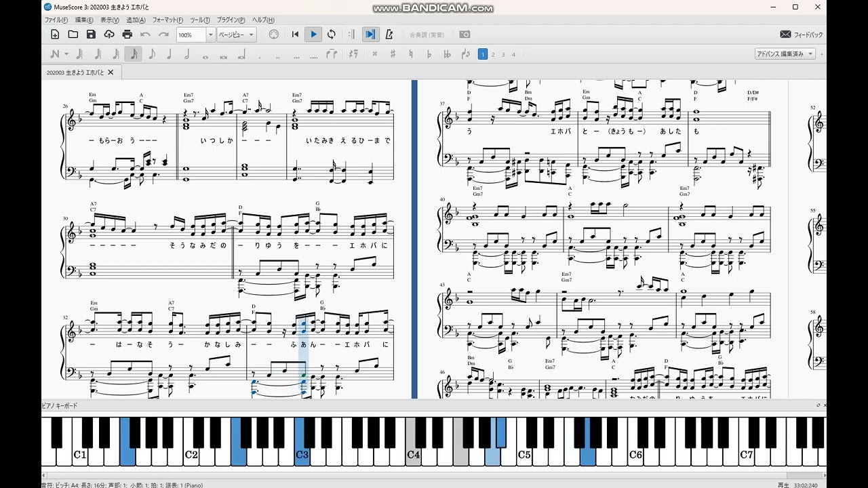The height and width of the screenshot is (488, 868).
Task: Select the half note duration
Action: point(187,54)
